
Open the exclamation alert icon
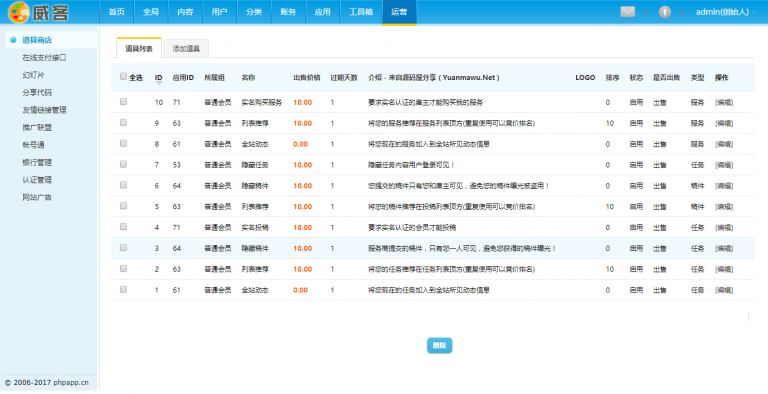click(x=665, y=12)
